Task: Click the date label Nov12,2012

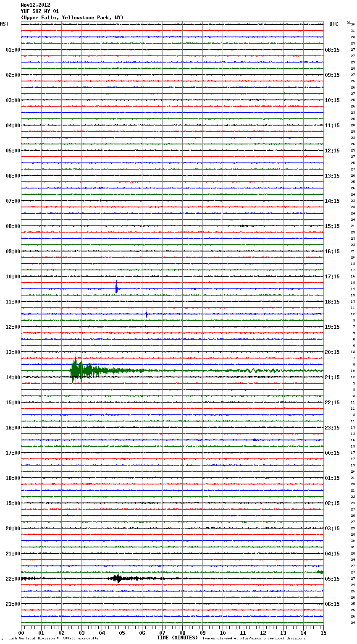Action: tap(35, 5)
